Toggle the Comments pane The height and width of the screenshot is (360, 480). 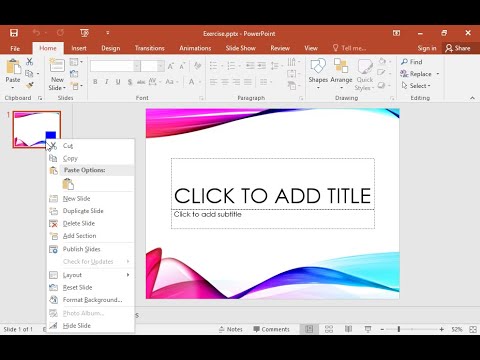click(271, 329)
